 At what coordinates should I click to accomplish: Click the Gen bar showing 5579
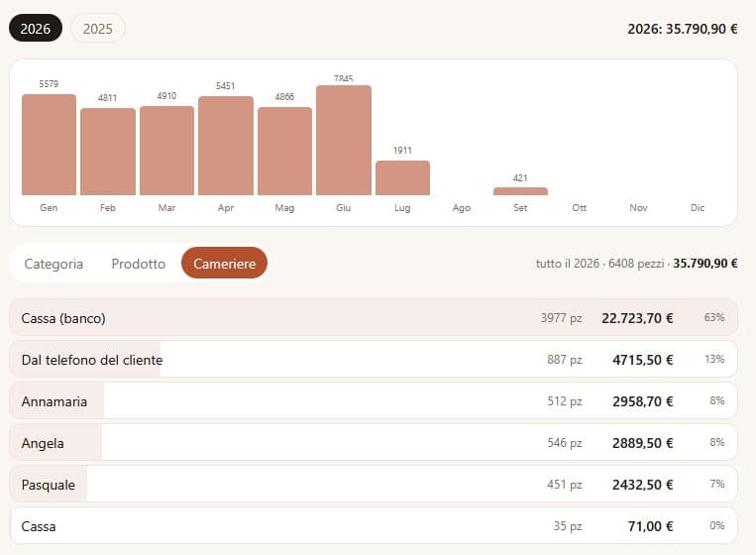pos(49,145)
